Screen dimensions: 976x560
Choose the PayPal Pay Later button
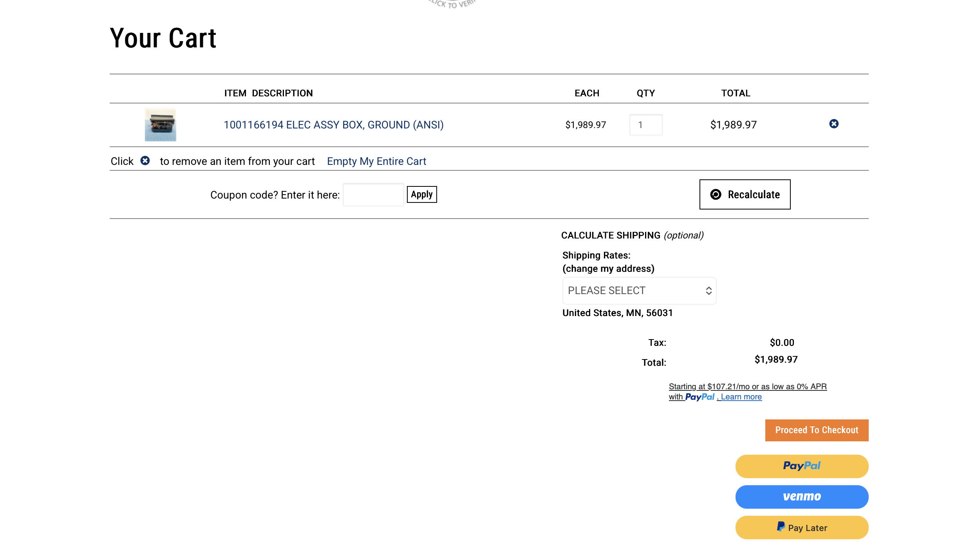802,527
